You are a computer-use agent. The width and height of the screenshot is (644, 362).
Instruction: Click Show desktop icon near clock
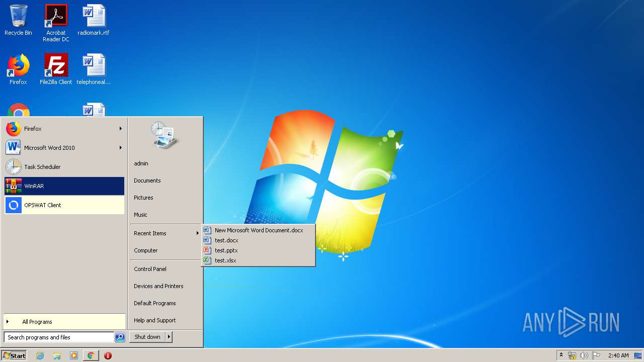638,355
